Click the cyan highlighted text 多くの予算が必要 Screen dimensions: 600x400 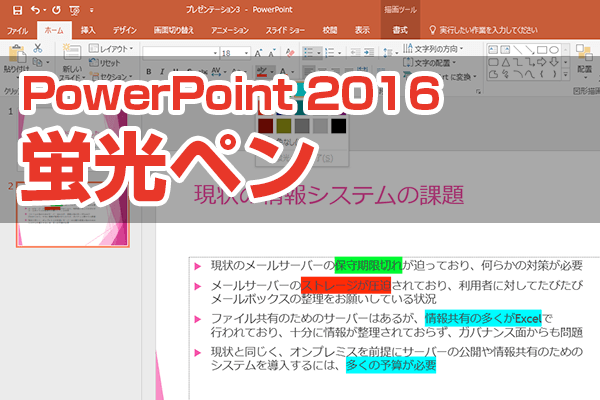(x=391, y=365)
